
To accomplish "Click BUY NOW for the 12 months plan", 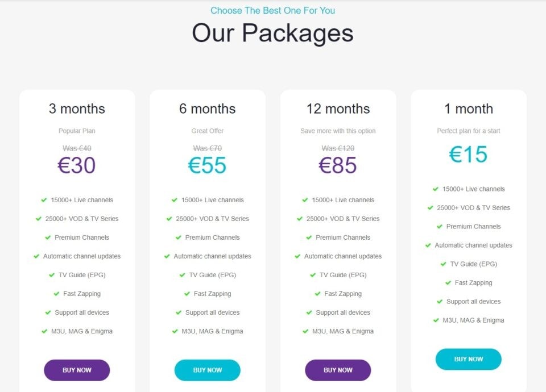I will pyautogui.click(x=338, y=370).
